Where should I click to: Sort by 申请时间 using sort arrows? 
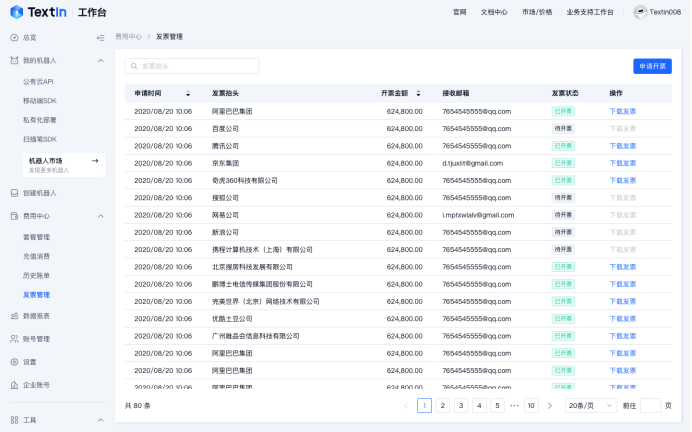[188, 94]
